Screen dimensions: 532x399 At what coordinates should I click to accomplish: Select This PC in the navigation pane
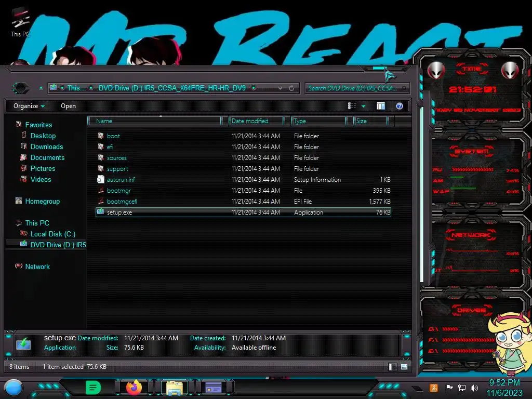pos(37,223)
